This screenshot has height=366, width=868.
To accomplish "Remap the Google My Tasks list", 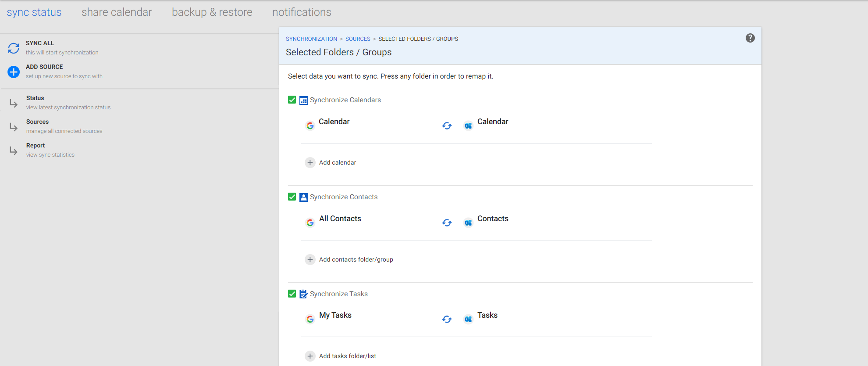I will tap(335, 316).
